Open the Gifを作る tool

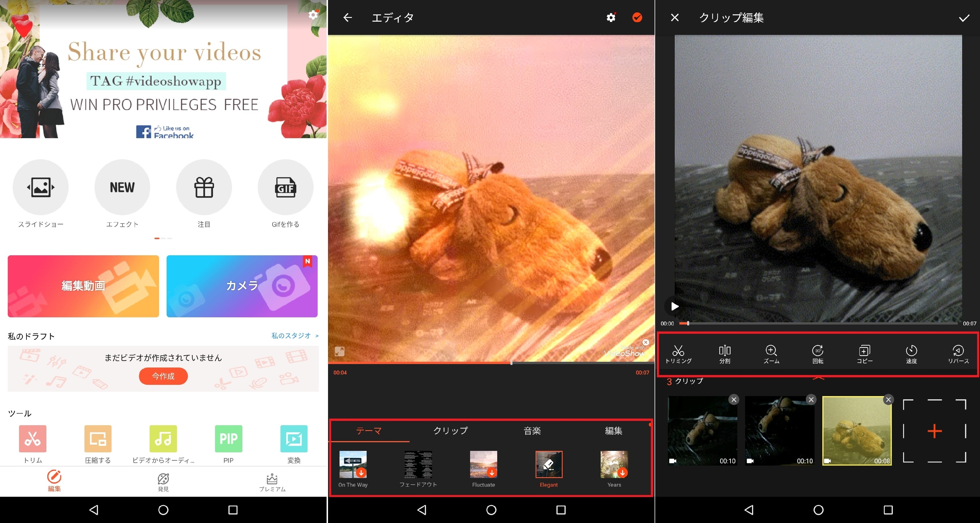point(285,187)
